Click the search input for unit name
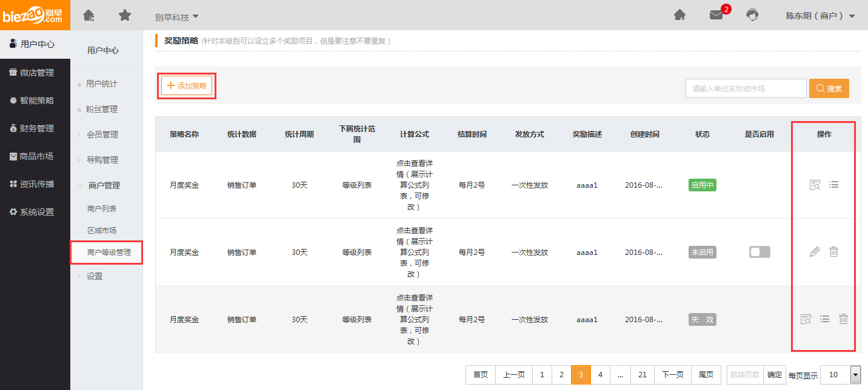 [x=746, y=88]
